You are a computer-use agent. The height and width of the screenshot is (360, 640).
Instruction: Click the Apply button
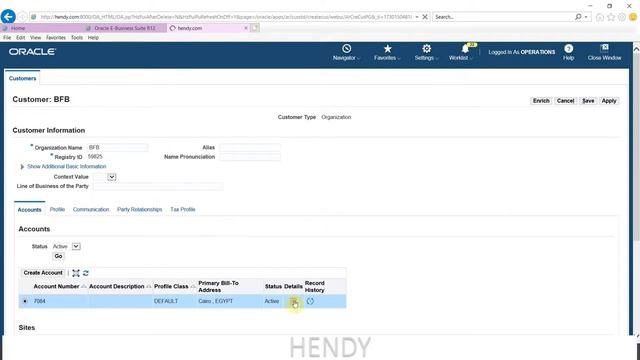609,101
